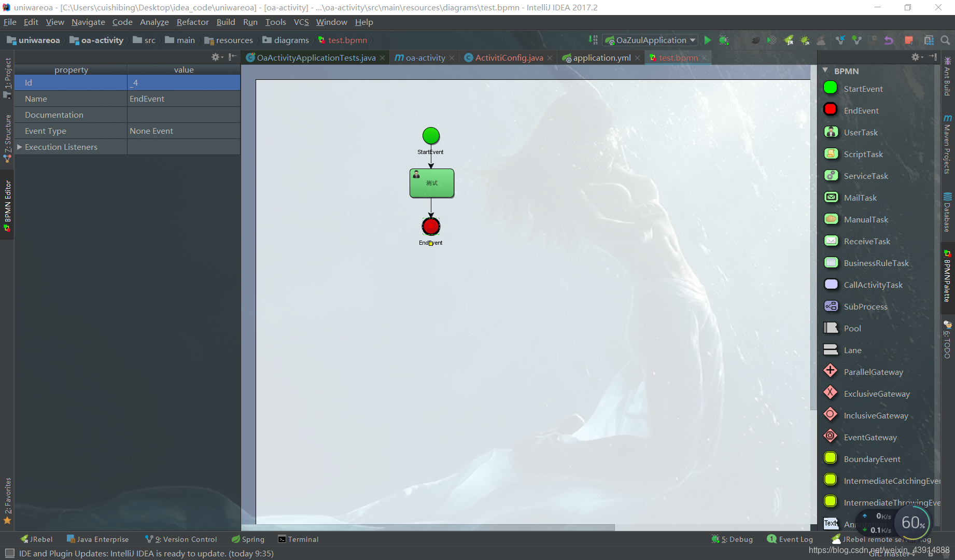This screenshot has width=955, height=560.
Task: Start debugging with the green bug icon
Action: tap(724, 40)
